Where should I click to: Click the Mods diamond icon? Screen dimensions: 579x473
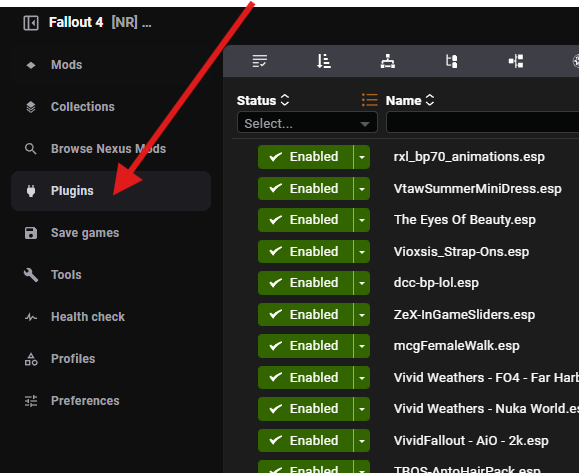[31, 65]
